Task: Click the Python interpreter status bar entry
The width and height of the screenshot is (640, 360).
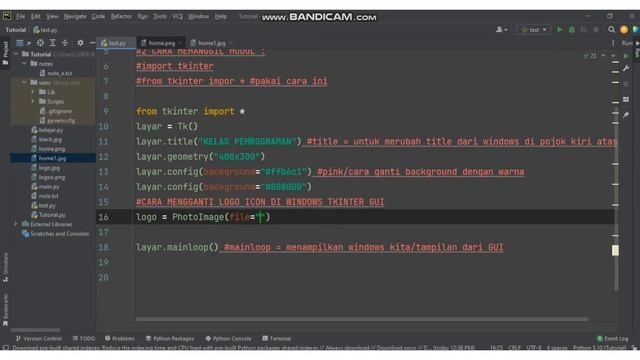Action: click(x=599, y=348)
